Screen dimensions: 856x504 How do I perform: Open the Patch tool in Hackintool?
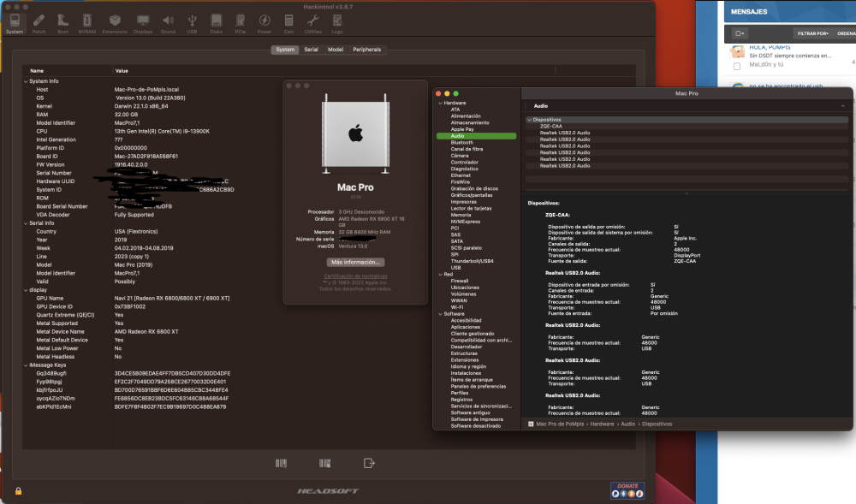(39, 24)
